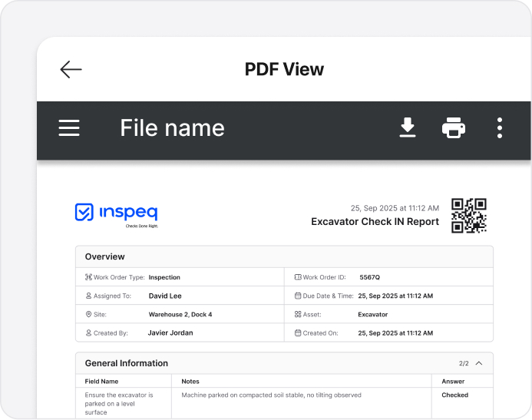Click the Due Date calendar icon

coord(298,296)
